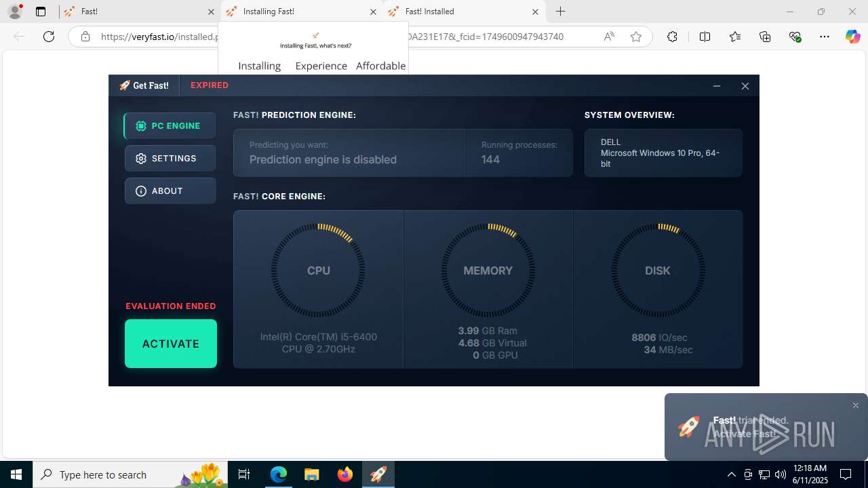Click the taskbar clock showing 12:18 AM
Viewport: 868px width, 488px height.
(x=810, y=474)
